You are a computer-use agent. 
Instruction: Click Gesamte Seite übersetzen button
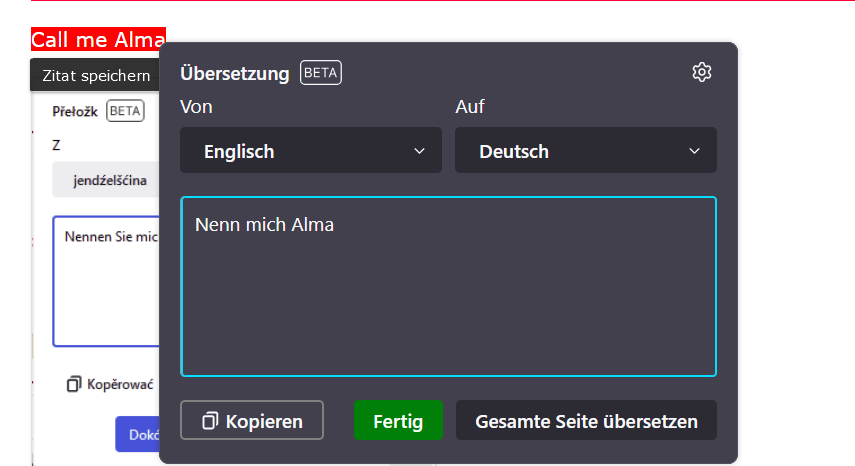pos(586,421)
